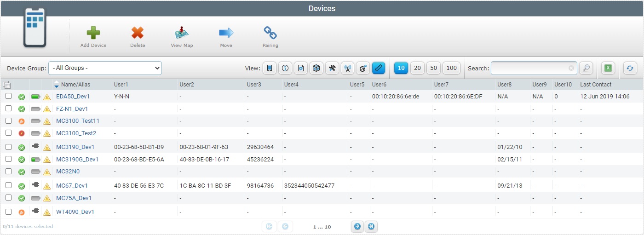Clear the search field with X
The image size is (644, 235).
pyautogui.click(x=571, y=68)
